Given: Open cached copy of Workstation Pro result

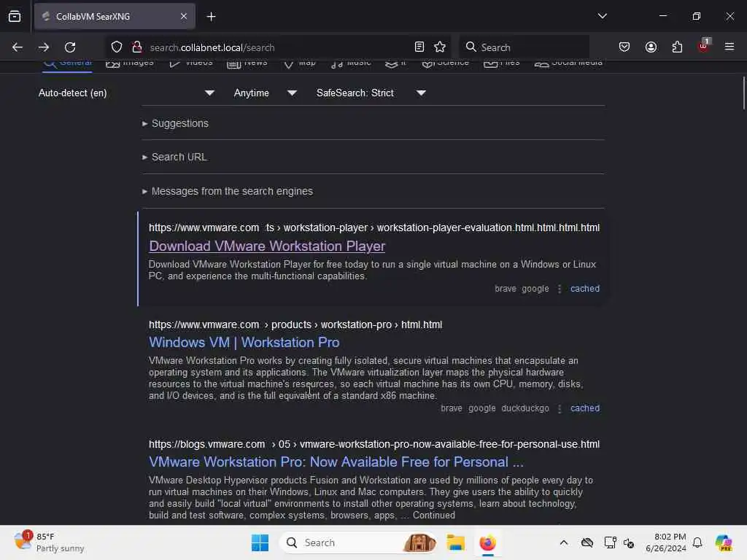Looking at the screenshot, I should tap(585, 408).
